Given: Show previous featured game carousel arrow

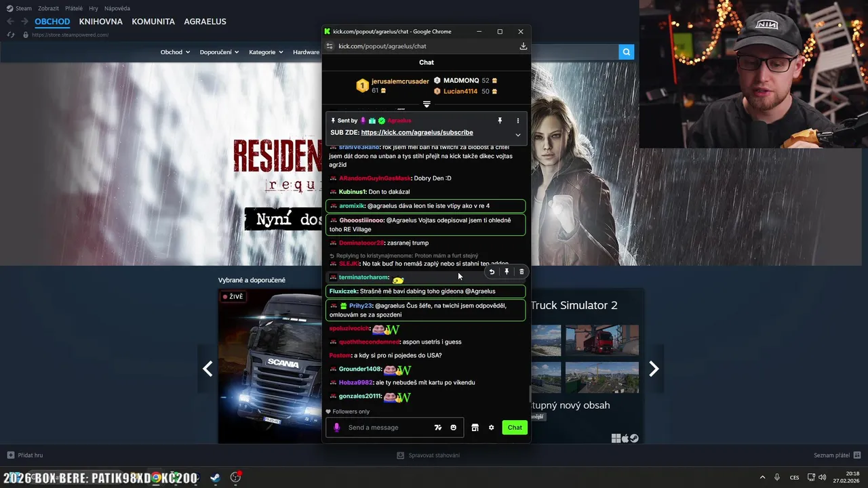Looking at the screenshot, I should click(x=208, y=369).
